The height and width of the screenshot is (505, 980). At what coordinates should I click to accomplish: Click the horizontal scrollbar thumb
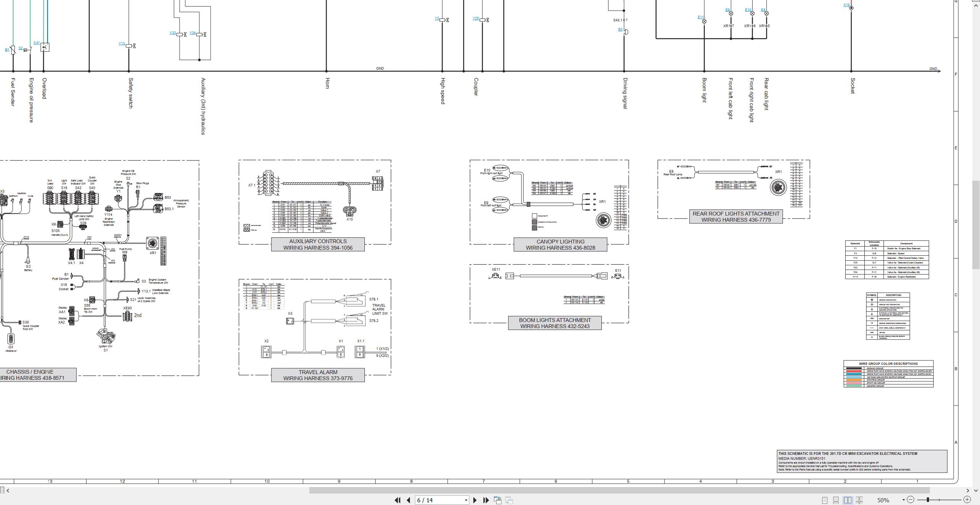click(x=619, y=490)
